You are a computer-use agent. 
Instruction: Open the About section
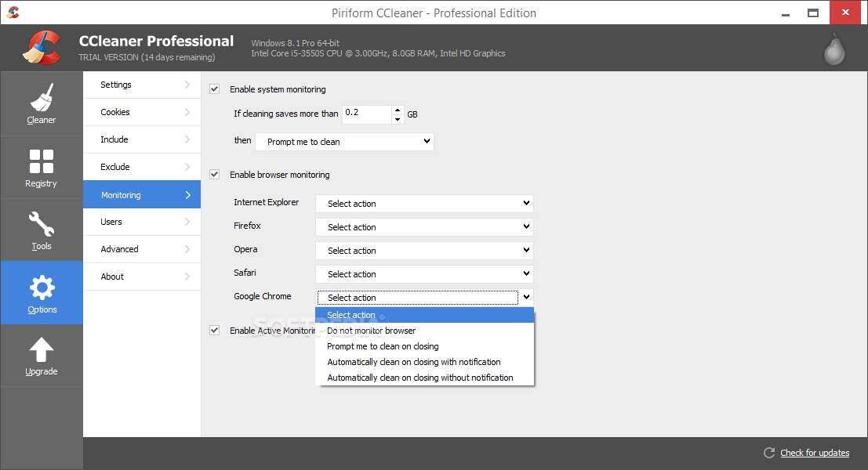coord(141,276)
